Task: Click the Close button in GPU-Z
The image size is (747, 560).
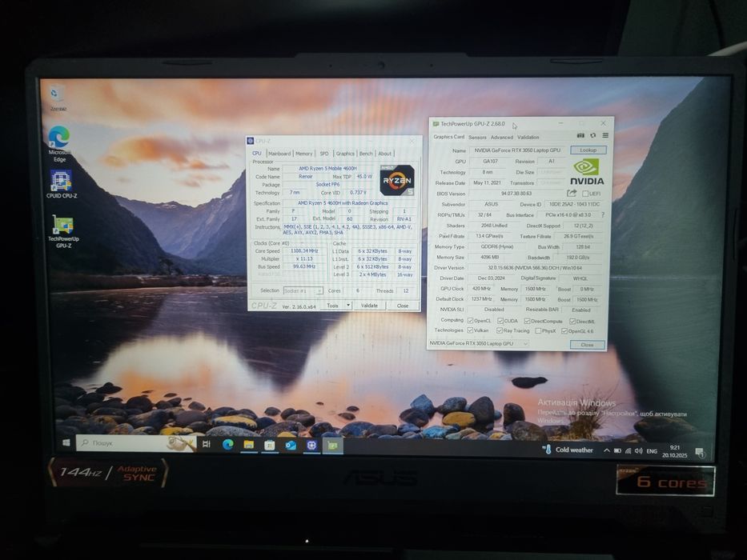Action: (x=587, y=344)
